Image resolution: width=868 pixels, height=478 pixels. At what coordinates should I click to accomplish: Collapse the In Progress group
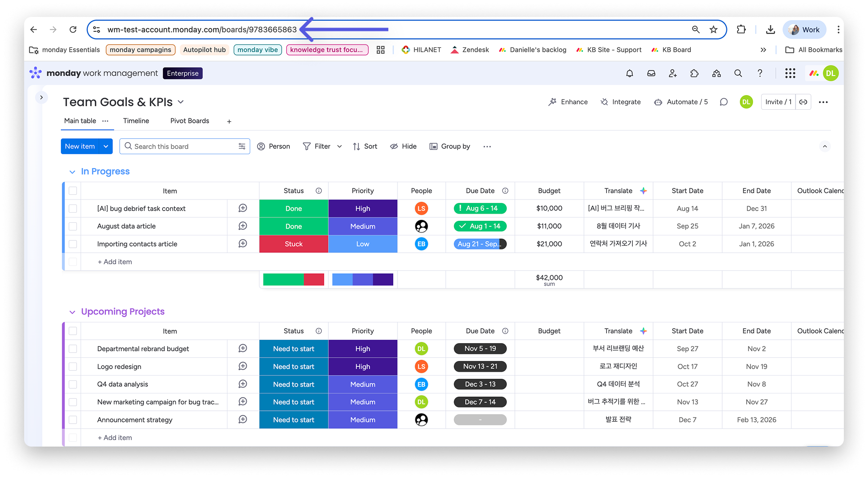tap(72, 172)
